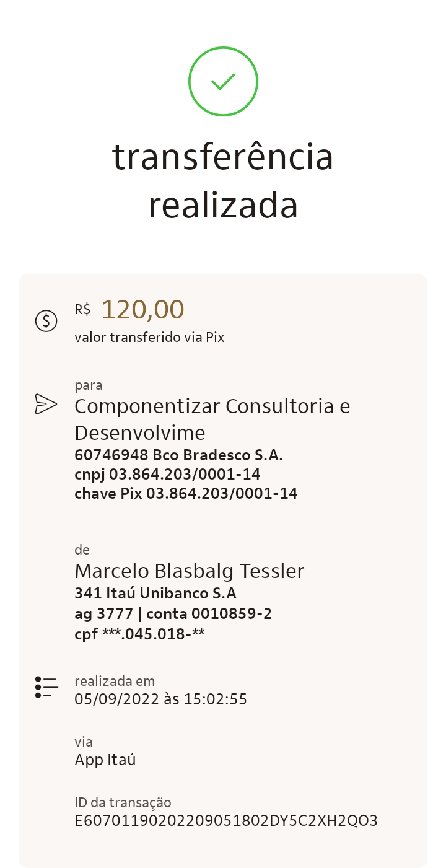The image size is (446, 868).
Task: Click the 'ID da transação' label
Action: [x=123, y=802]
